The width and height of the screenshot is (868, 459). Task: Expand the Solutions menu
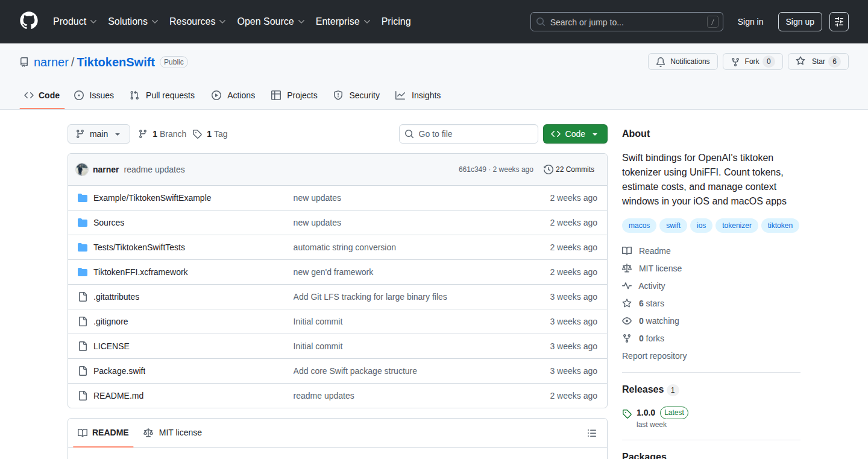pos(133,21)
